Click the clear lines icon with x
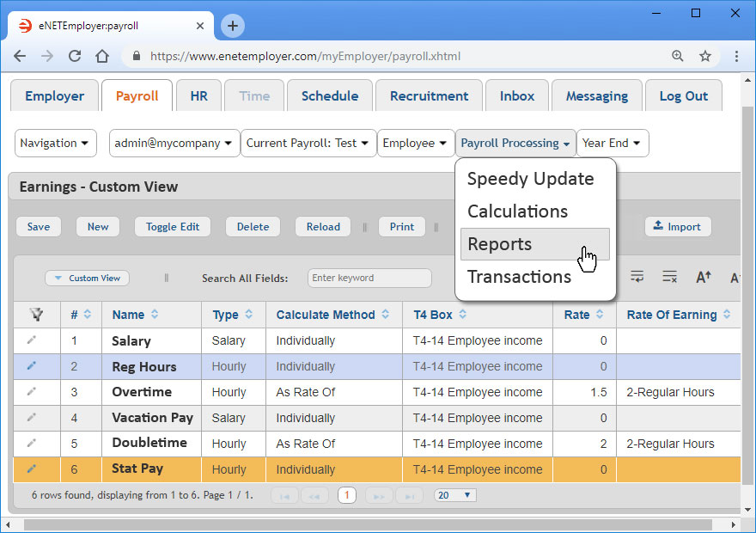756x533 pixels. click(x=670, y=277)
